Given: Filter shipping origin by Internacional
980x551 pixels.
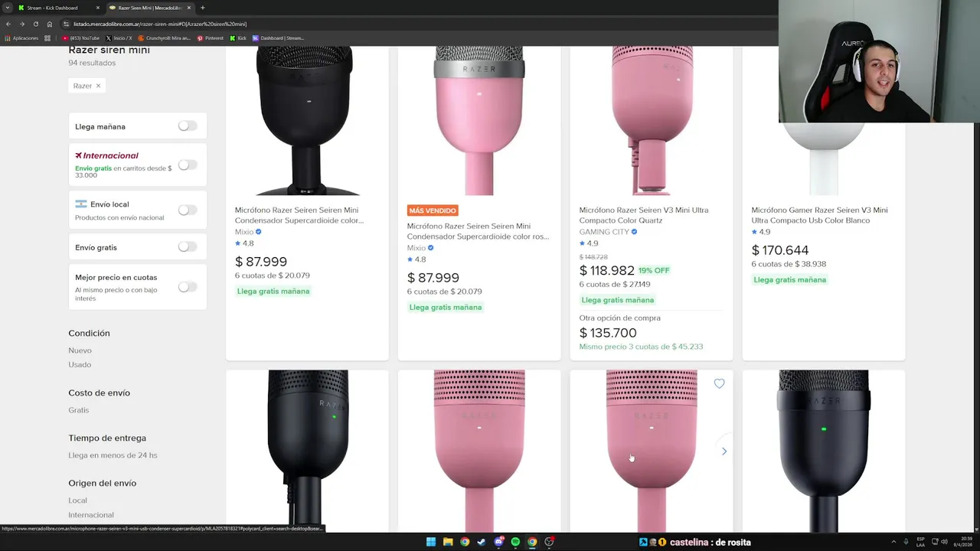Looking at the screenshot, I should coord(91,515).
